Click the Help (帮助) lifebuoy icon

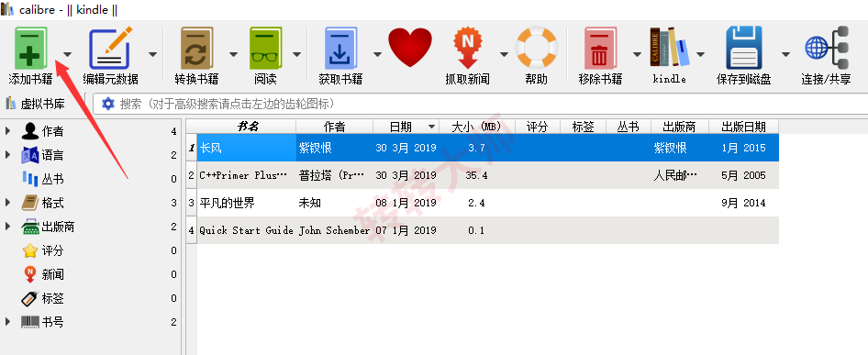coord(537,49)
